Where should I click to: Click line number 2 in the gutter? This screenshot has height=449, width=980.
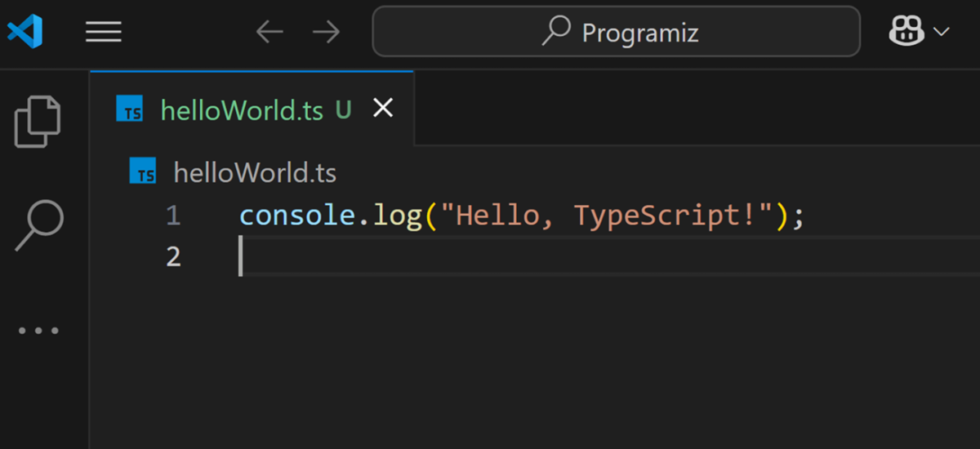coord(172,257)
